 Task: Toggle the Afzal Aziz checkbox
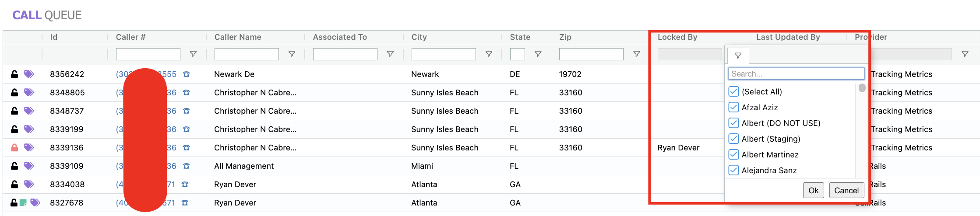(733, 108)
